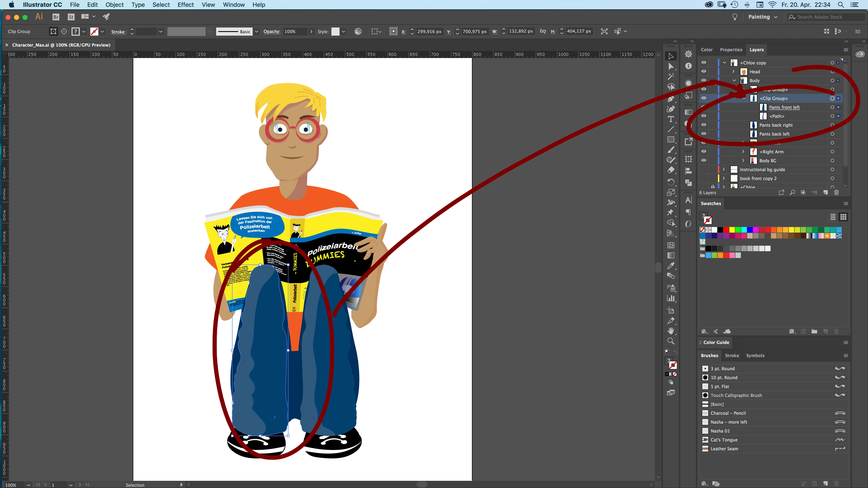Hide the Body BG layer

(704, 160)
